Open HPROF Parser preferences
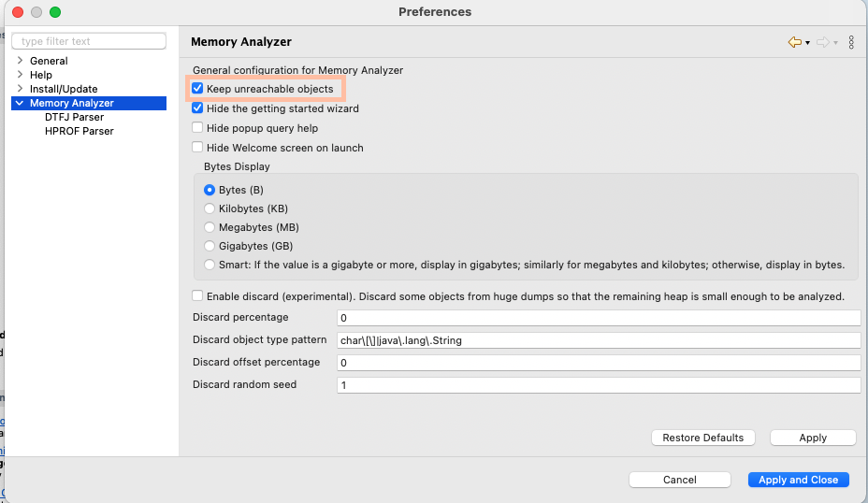The image size is (868, 503). [80, 131]
